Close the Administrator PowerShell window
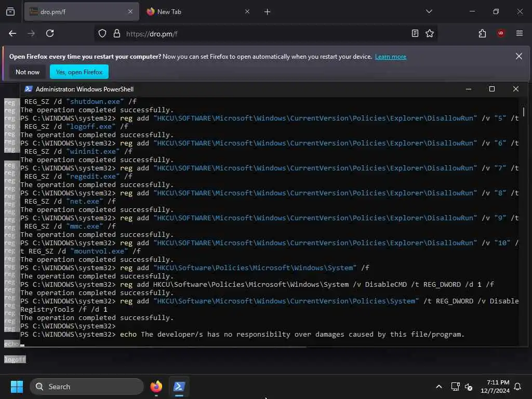Image resolution: width=532 pixels, height=399 pixels. [x=516, y=89]
